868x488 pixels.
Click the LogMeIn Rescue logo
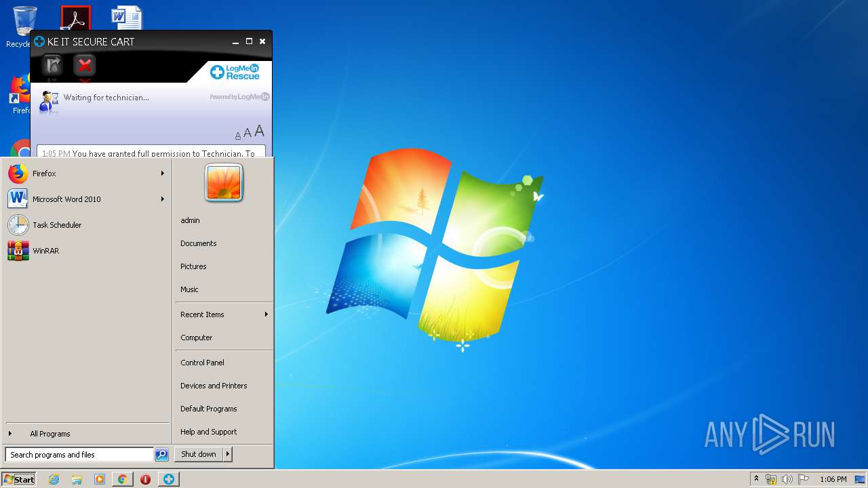tap(235, 71)
